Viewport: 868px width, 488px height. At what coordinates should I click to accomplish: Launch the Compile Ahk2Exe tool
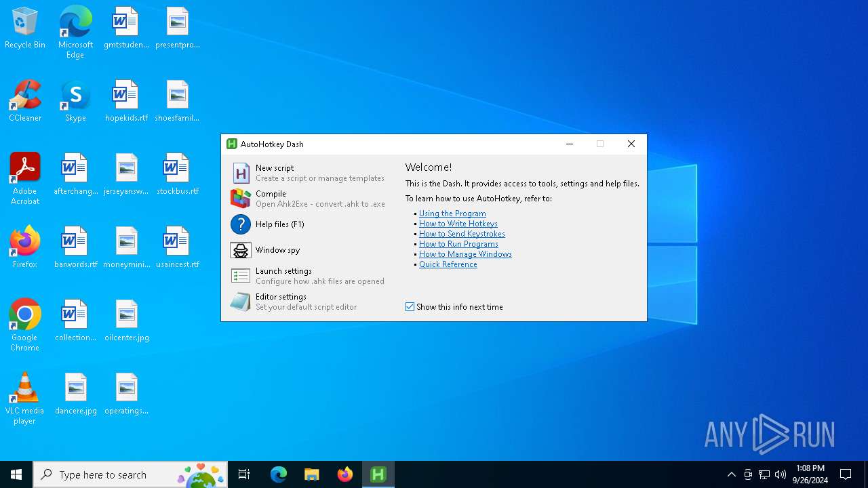point(308,199)
